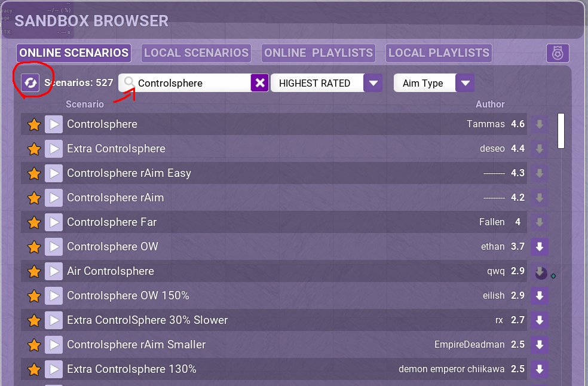The height and width of the screenshot is (386, 588).
Task: Start the Controlsphere rAim scenario rated 4.2
Action: coord(54,198)
